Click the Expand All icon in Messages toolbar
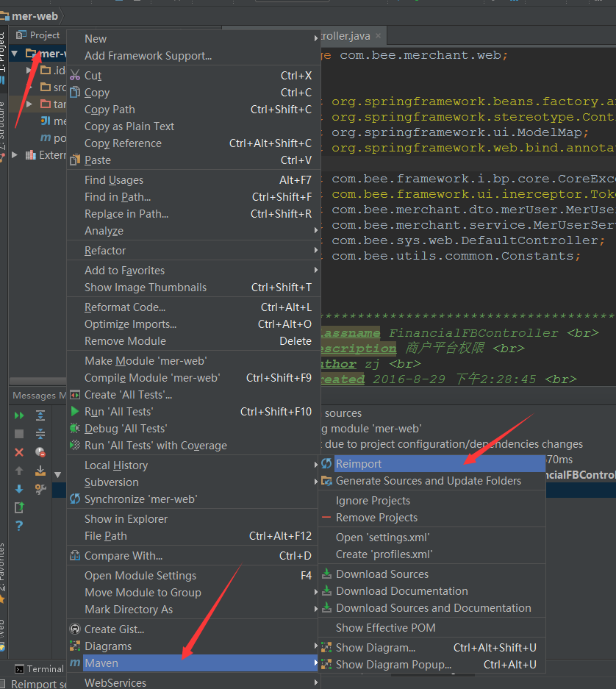Viewport: 616px width, 689px height. [40, 415]
